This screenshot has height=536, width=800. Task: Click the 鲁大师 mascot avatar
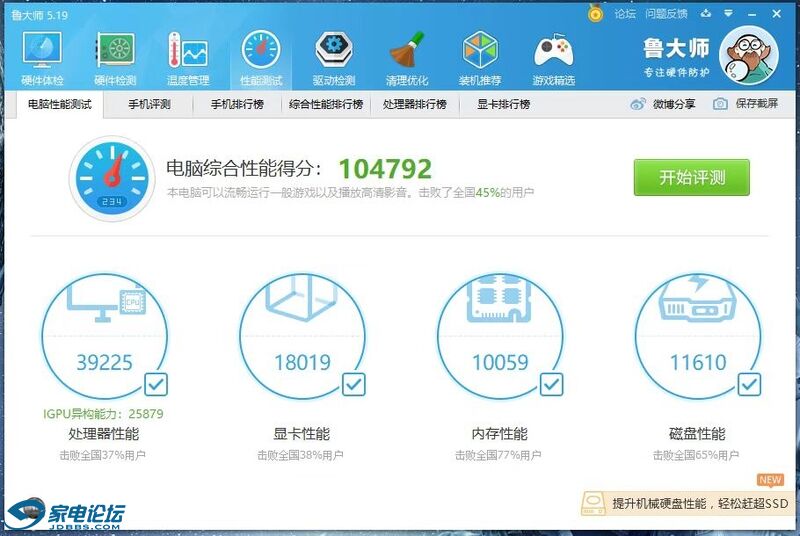click(748, 55)
